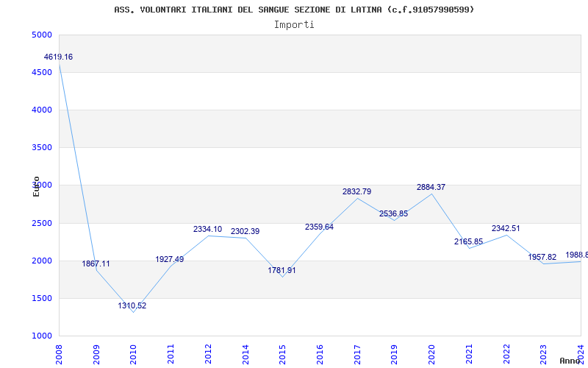
Task: Select the 1867.11 data label
Action: click(x=96, y=264)
